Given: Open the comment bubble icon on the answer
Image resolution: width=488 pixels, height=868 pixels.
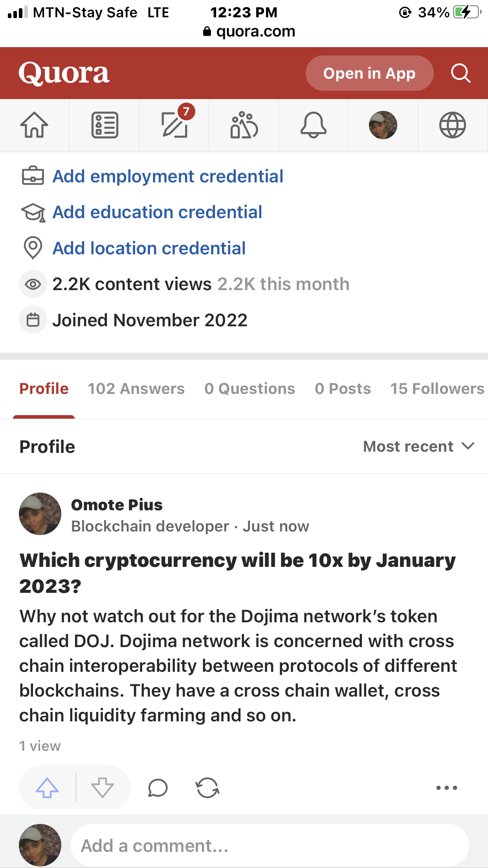Looking at the screenshot, I should pyautogui.click(x=158, y=788).
